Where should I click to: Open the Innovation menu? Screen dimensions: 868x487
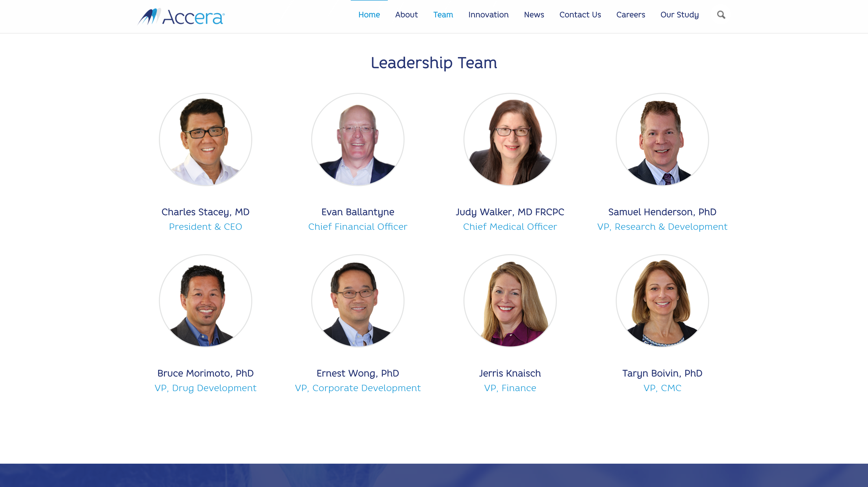pos(488,15)
